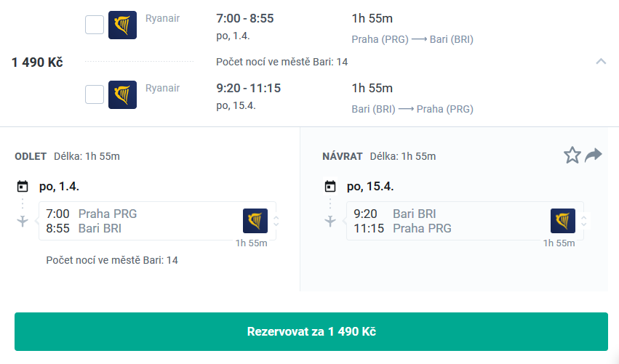Select the 7:00 Praha PRG segment card
This screenshot has width=619, height=364.
click(x=157, y=221)
